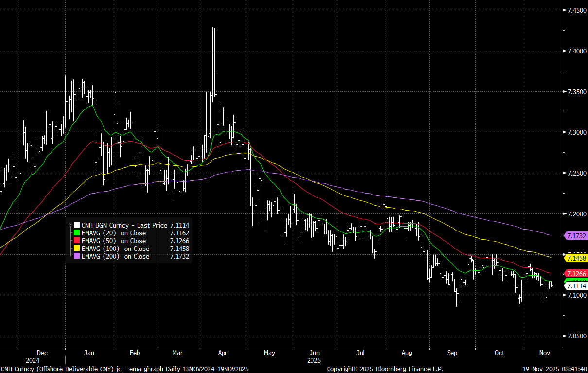Click the Apr label on time axis

(x=223, y=353)
